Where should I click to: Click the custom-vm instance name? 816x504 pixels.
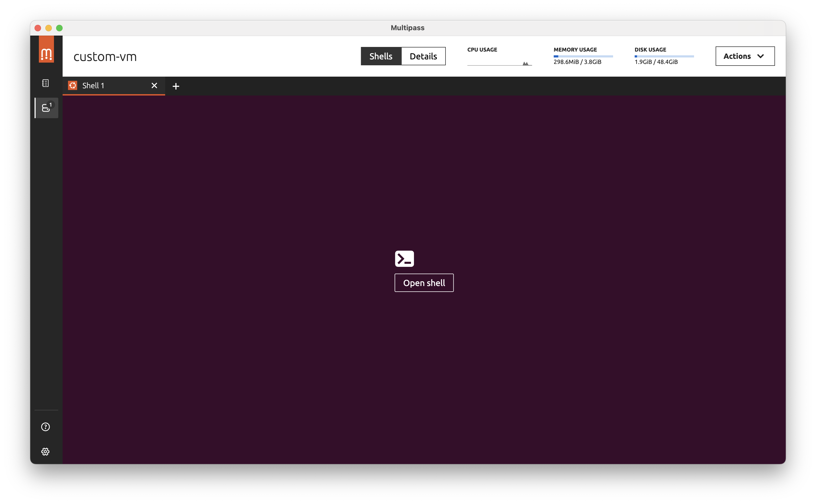[x=105, y=57]
